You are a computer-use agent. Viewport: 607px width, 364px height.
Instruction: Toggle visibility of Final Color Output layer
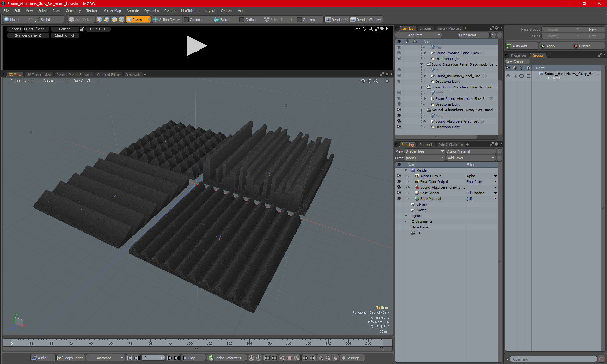pos(399,182)
